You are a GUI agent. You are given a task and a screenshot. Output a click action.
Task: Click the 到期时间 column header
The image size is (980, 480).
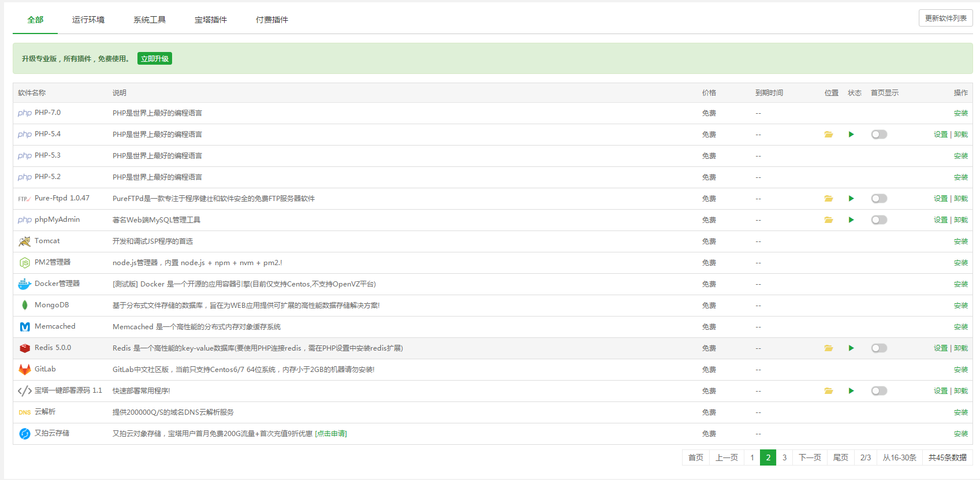coord(769,93)
